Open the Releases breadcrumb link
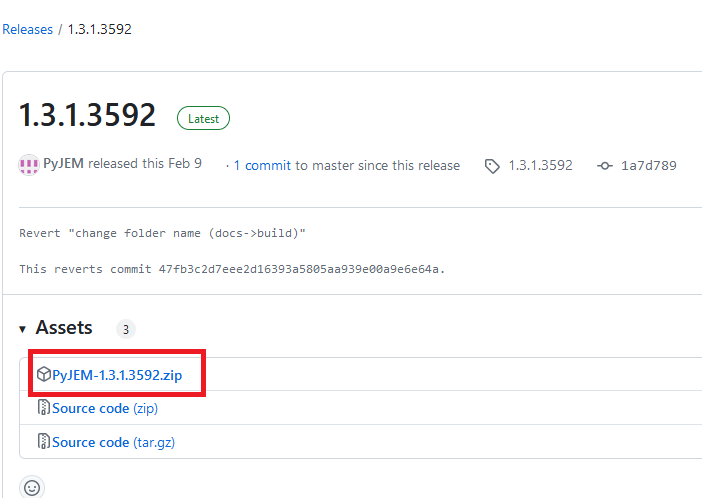 point(27,30)
